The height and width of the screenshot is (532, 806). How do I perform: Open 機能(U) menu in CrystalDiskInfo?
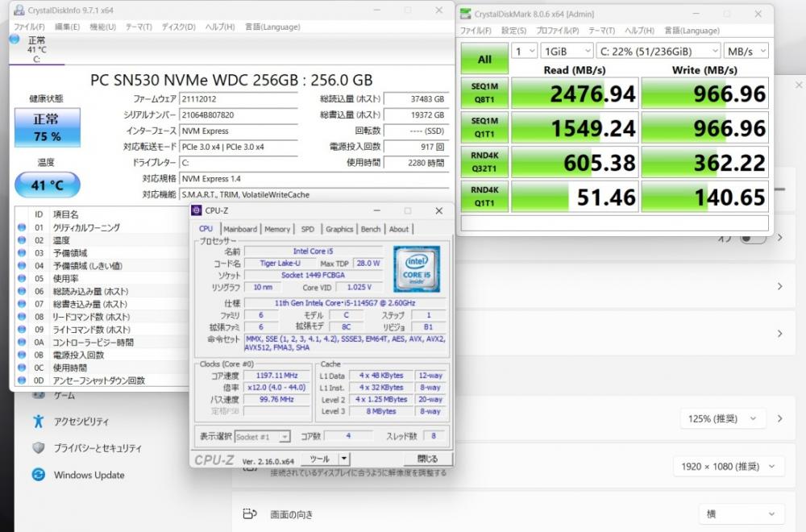click(x=103, y=27)
